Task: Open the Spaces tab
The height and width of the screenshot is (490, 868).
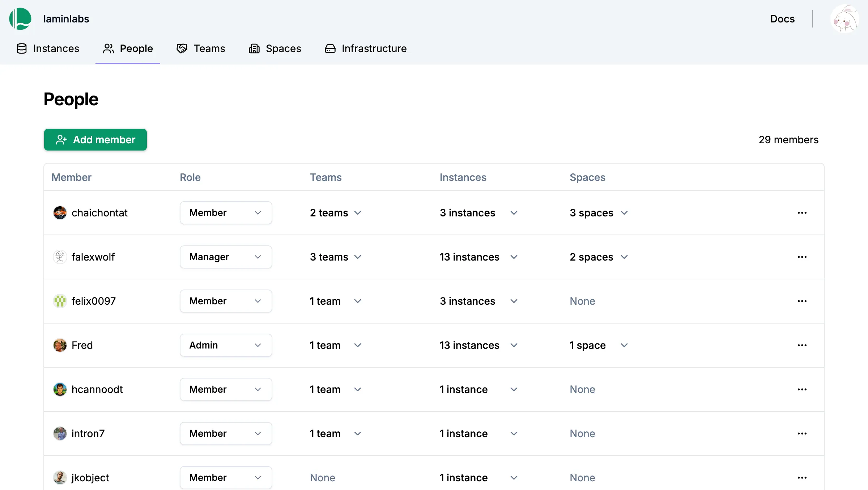Action: point(275,48)
